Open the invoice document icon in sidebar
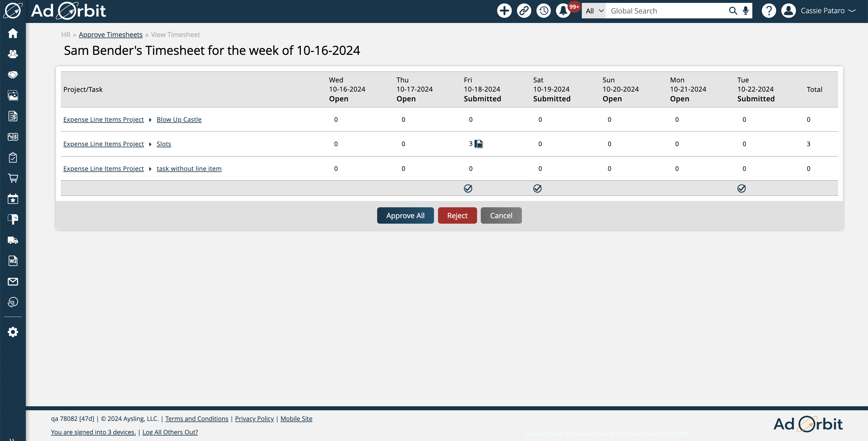 click(13, 116)
